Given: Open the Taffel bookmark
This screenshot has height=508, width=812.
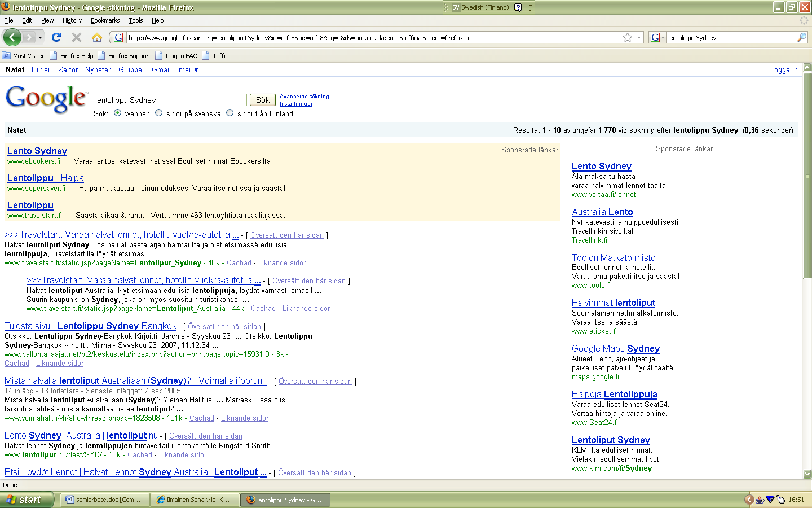Looking at the screenshot, I should [215, 56].
